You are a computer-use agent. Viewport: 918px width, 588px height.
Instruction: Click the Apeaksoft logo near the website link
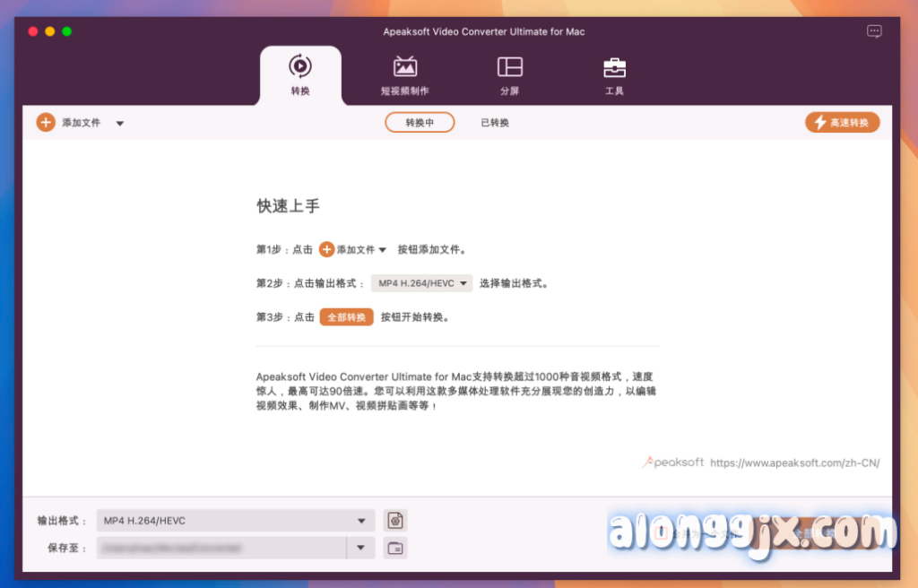click(x=673, y=463)
